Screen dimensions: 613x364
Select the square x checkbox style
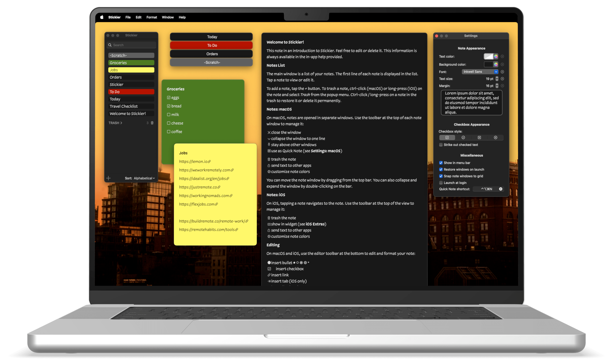point(479,138)
